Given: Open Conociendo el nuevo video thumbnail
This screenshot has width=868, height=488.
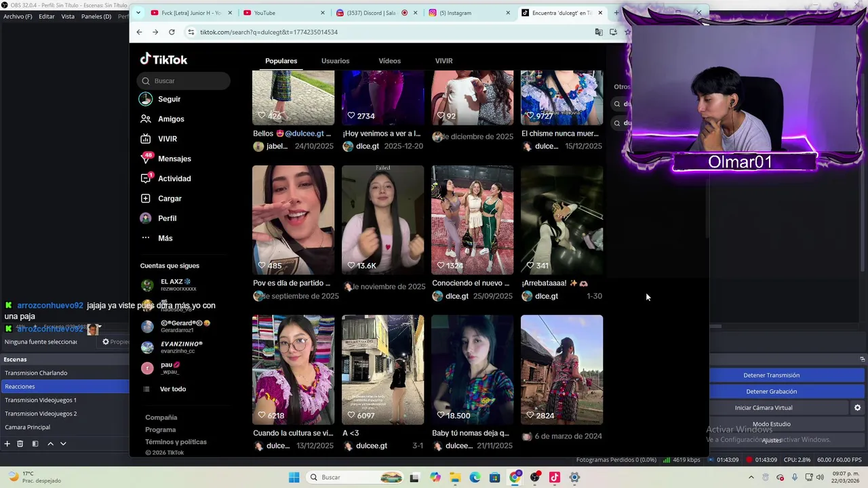Looking at the screenshot, I should pos(472,220).
